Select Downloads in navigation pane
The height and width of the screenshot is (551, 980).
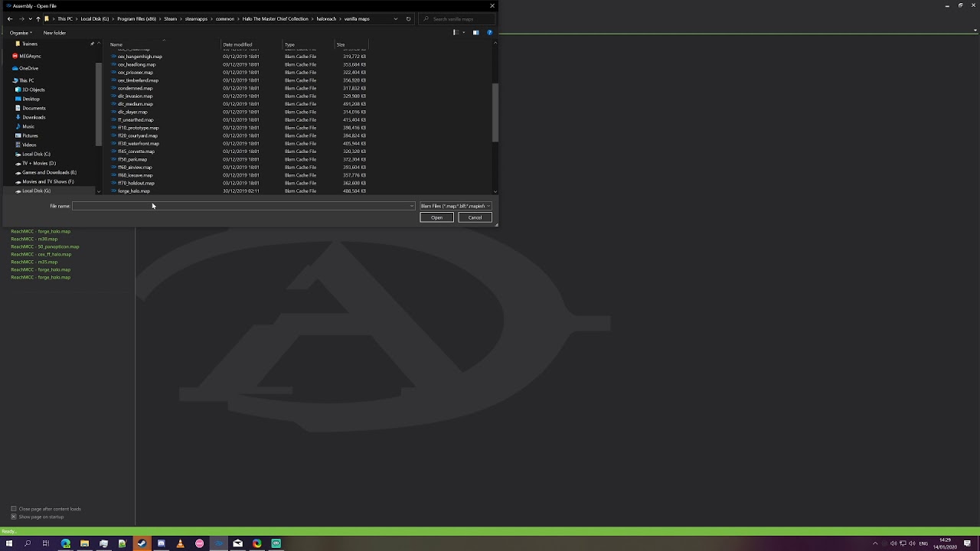[x=34, y=117]
